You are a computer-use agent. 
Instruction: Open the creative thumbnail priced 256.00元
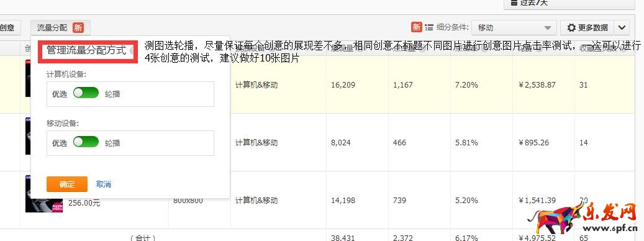pyautogui.click(x=44, y=193)
